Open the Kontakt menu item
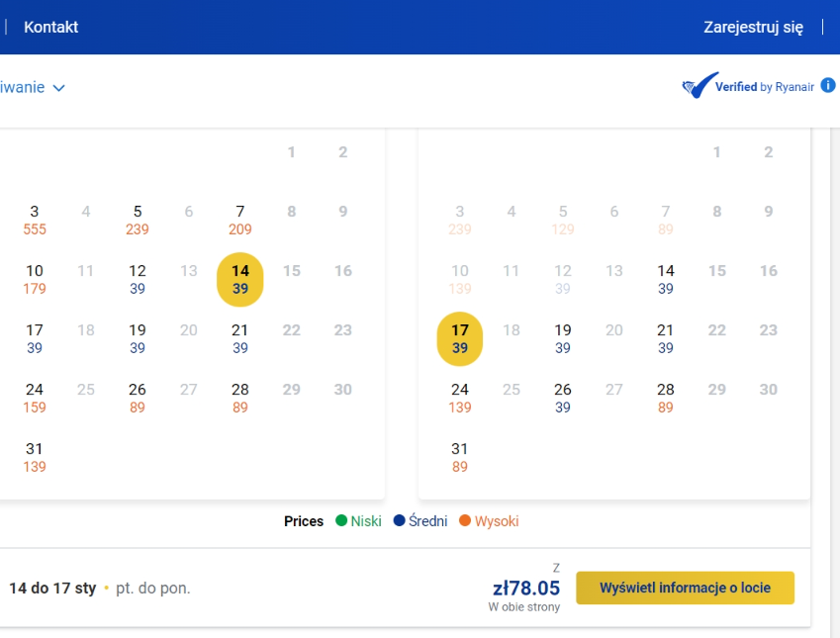 coord(50,27)
